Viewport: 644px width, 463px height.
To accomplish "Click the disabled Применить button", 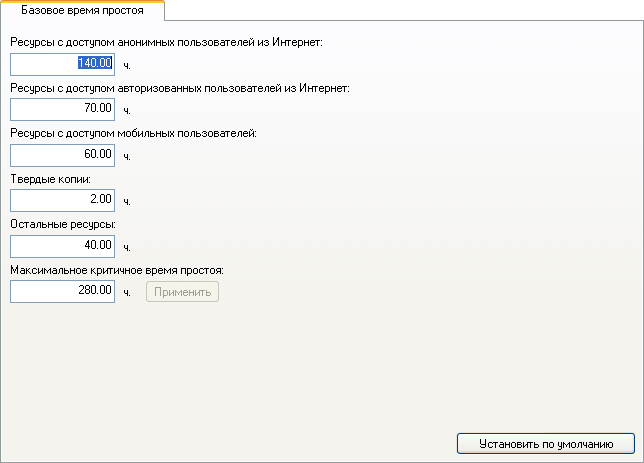I will coord(182,292).
